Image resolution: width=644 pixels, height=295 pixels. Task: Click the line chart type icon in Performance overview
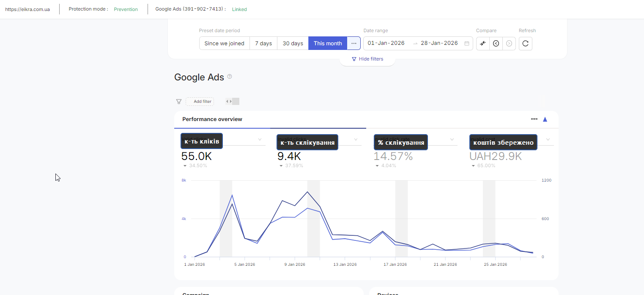[x=534, y=119]
